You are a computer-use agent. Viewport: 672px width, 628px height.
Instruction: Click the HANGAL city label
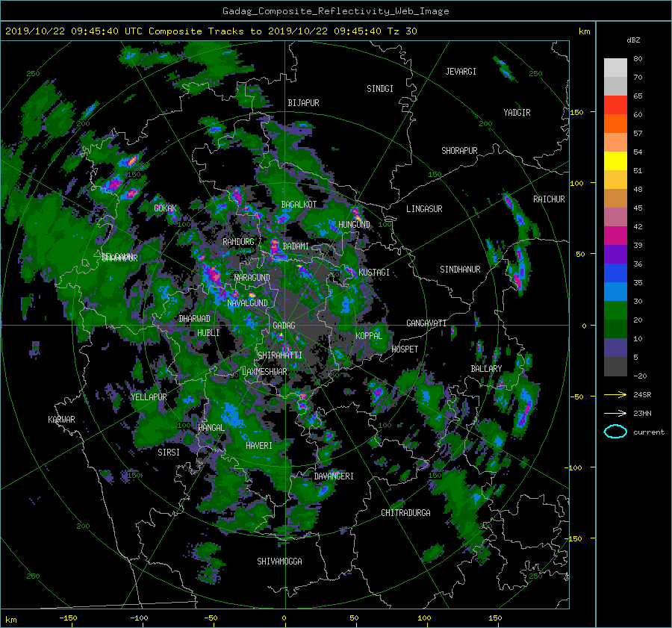click(211, 428)
